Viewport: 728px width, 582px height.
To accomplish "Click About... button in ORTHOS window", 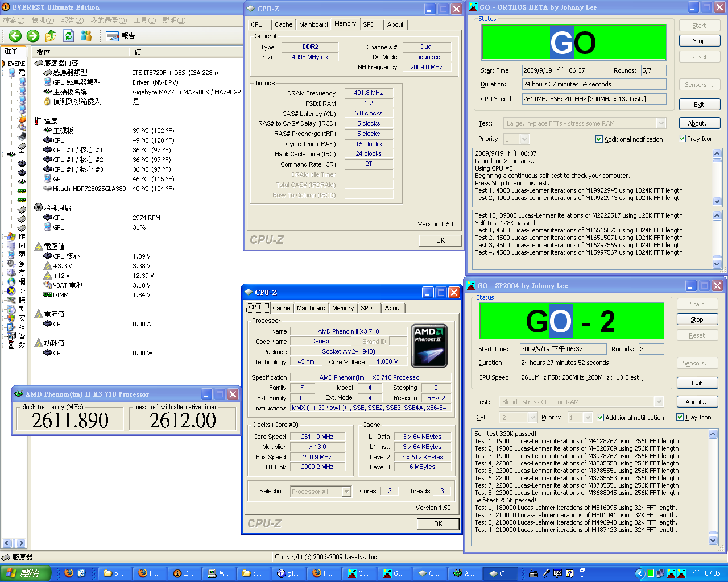I will pyautogui.click(x=700, y=123).
